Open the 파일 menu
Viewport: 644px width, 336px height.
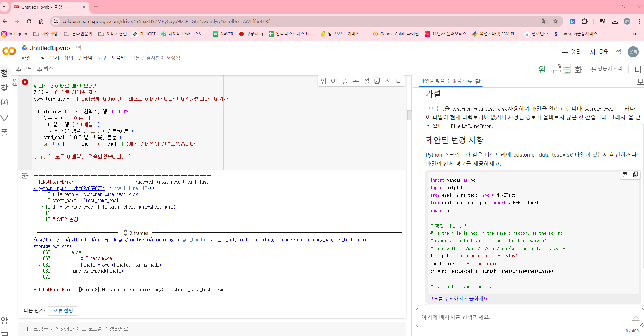[26, 58]
